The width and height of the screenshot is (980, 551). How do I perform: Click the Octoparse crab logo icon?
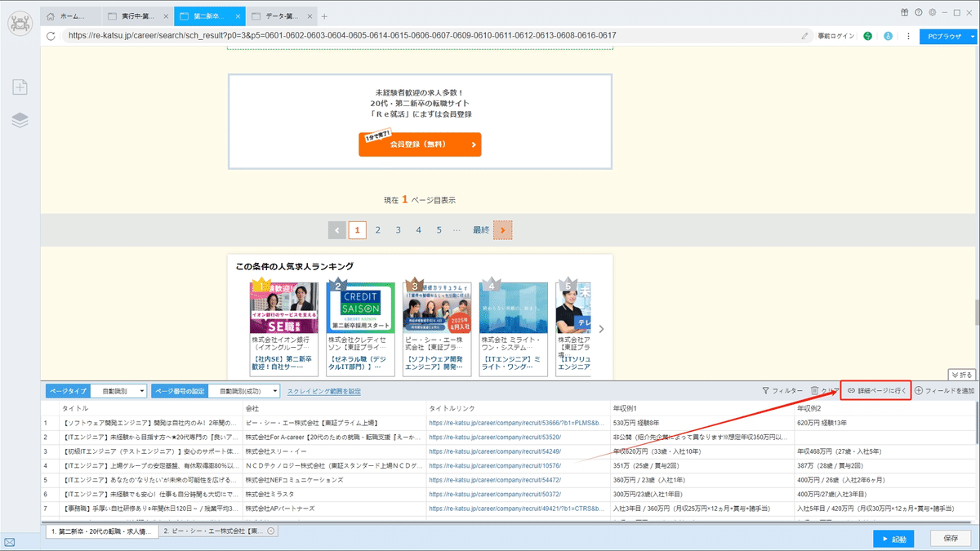point(20,24)
